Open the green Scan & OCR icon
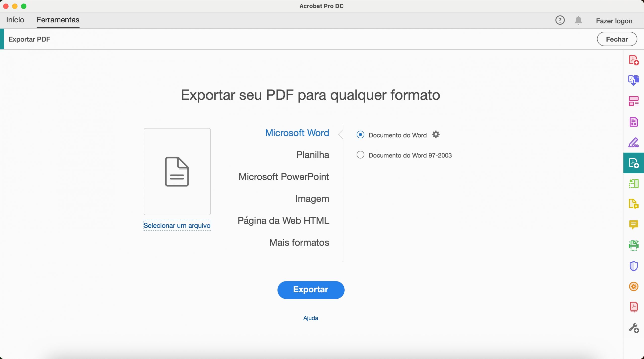This screenshot has height=359, width=644. pyautogui.click(x=634, y=245)
